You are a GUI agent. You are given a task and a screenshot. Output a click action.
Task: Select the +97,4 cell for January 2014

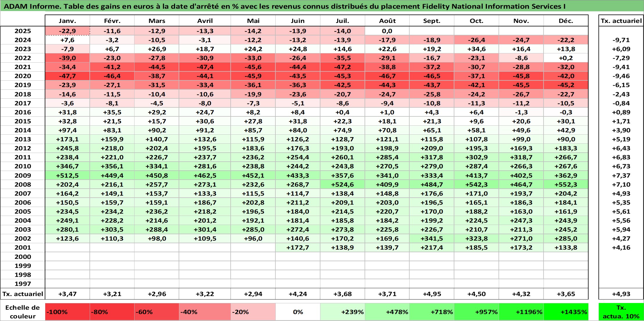[x=67, y=130]
